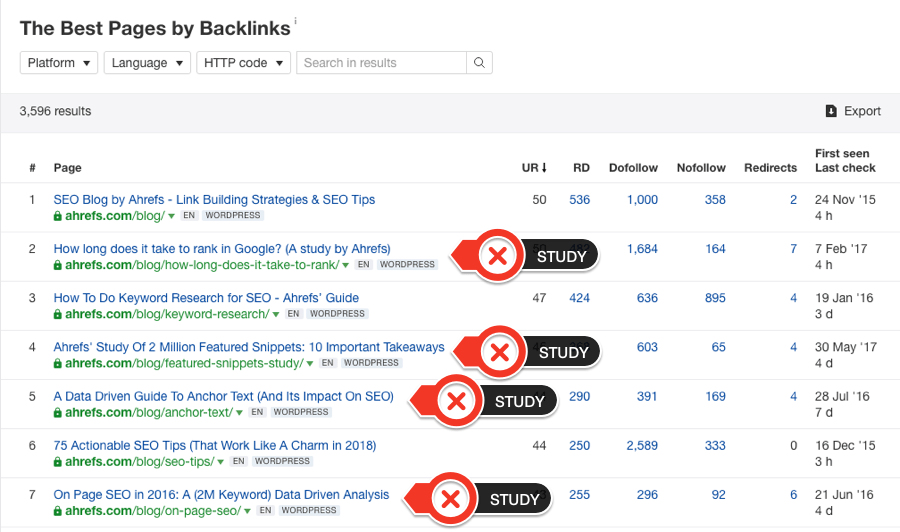This screenshot has width=900, height=532.
Task: Open the Data Driven Guide To Anchor Text link
Action: click(223, 396)
